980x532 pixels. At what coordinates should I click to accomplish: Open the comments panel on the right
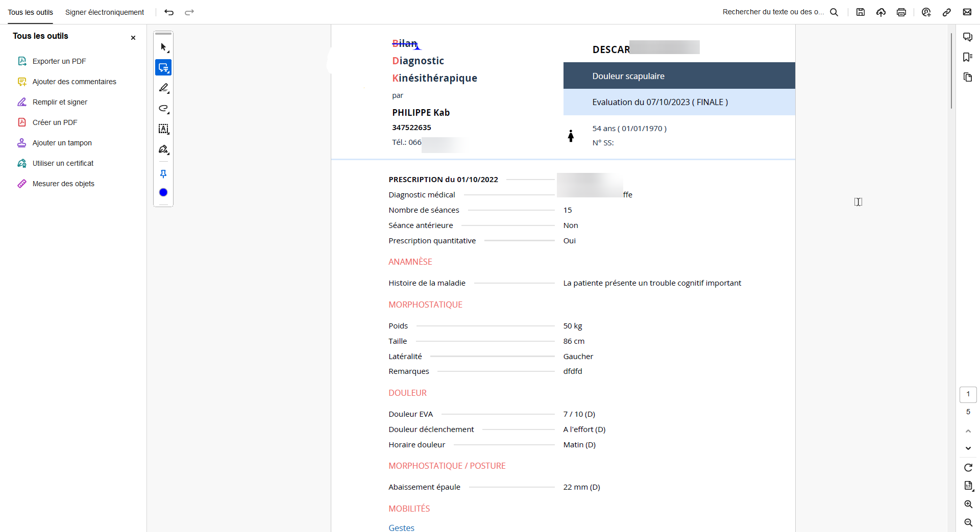(x=968, y=37)
